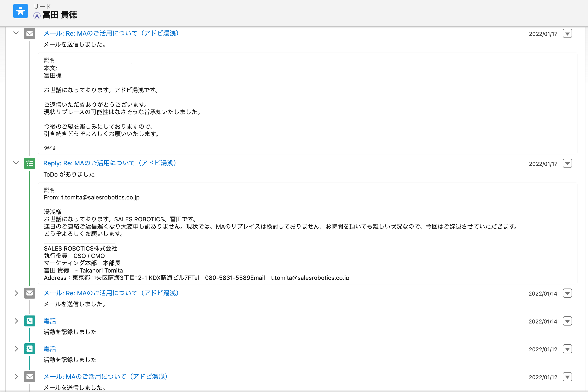
Task: Open actions menu for 2022/01/12 電話
Action: [x=567, y=349]
